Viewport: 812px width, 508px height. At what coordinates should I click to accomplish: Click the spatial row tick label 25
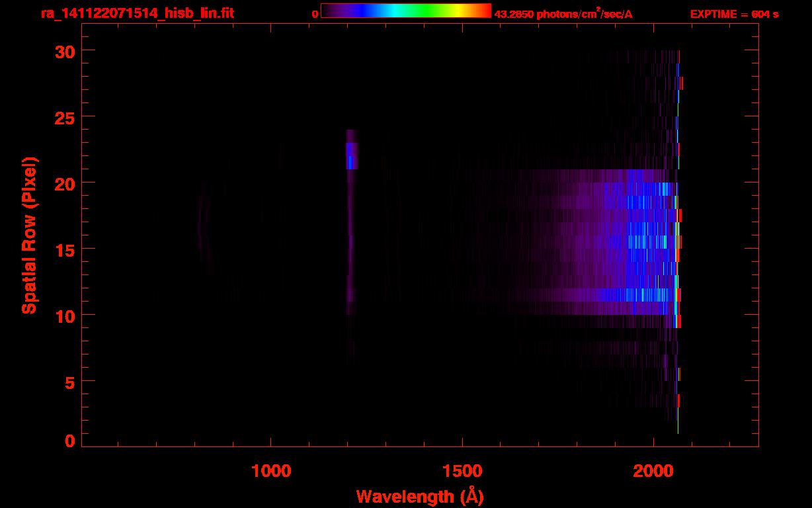point(65,117)
